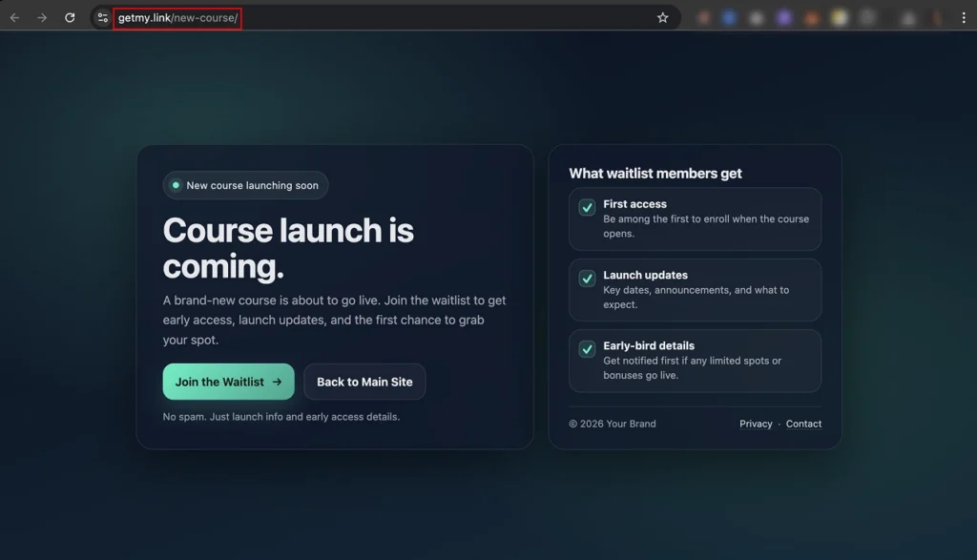The height and width of the screenshot is (560, 977).
Task: Click the green status dot on the launch badge
Action: [x=176, y=185]
